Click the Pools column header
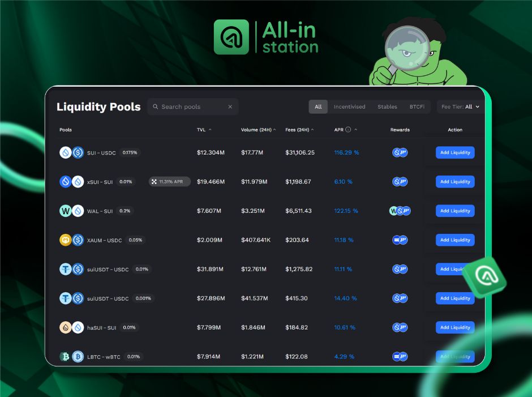This screenshot has width=532, height=397. (x=66, y=130)
